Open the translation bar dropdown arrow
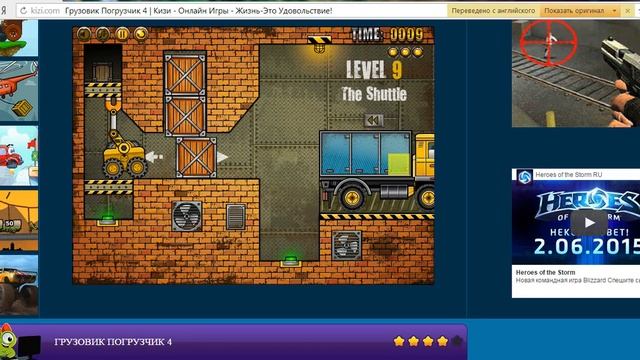Screen dimensions: 640x360 (x=614, y=11)
